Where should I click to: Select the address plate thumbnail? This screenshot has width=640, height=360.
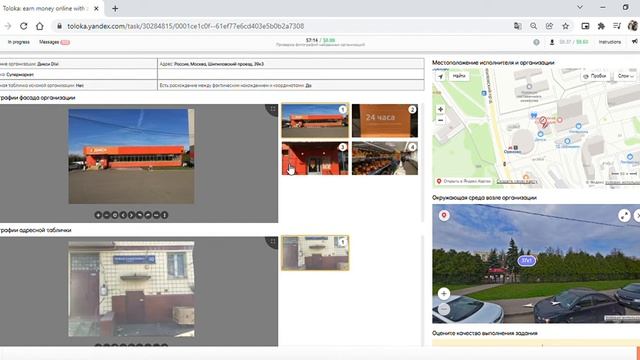315,253
